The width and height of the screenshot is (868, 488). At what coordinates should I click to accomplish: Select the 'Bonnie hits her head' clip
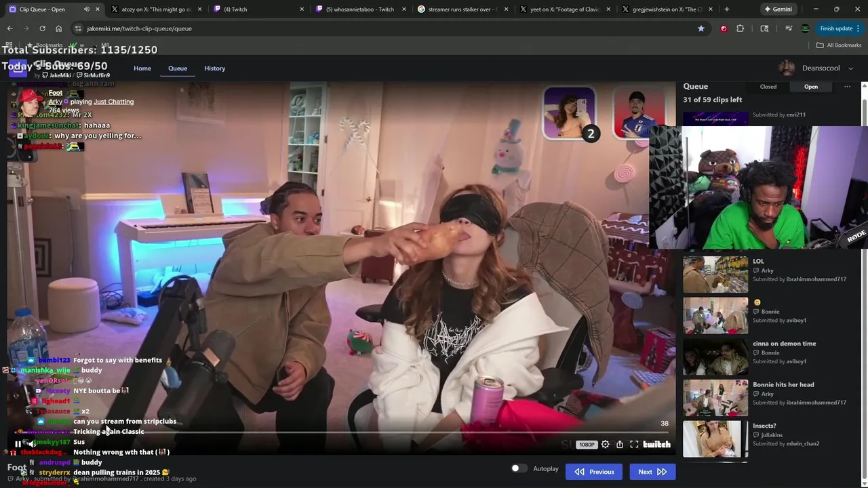715,398
